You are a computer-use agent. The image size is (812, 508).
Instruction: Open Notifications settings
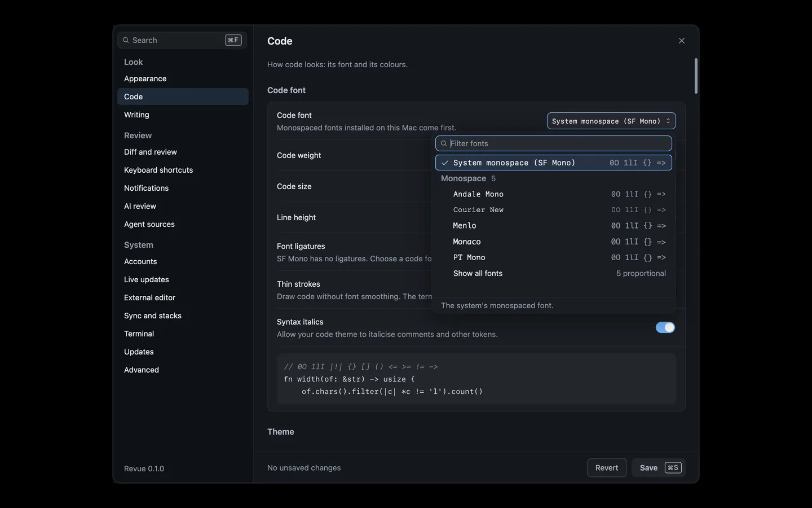coord(183,188)
